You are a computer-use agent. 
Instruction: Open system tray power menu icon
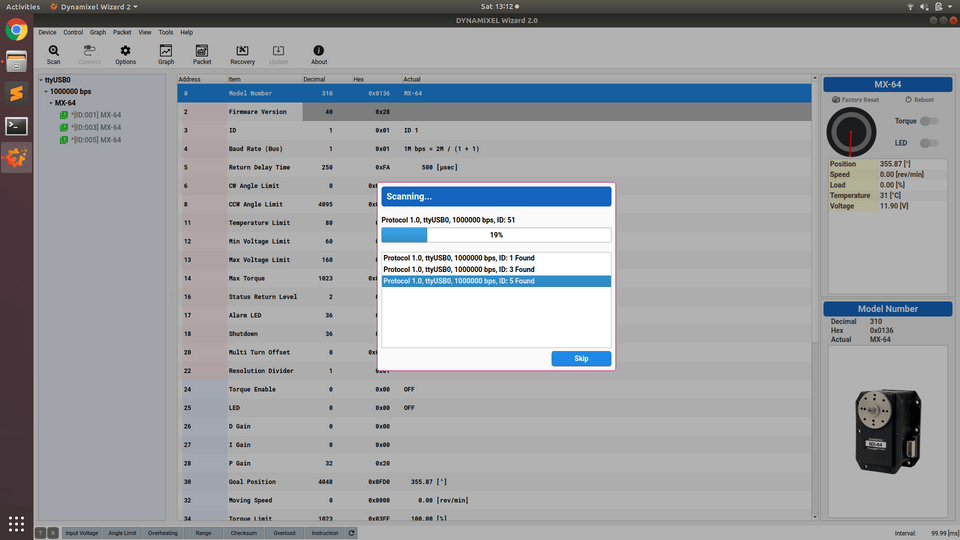point(939,7)
